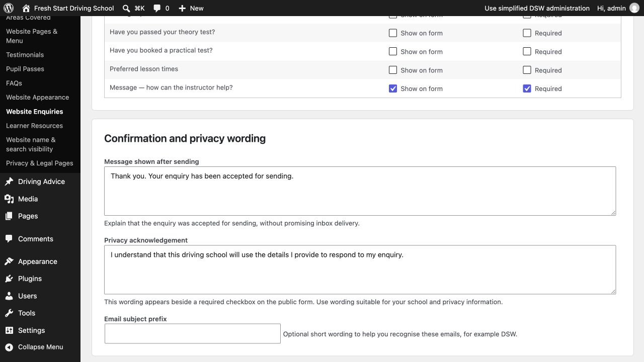Mark Preferred lesson times as Required
The height and width of the screenshot is (362, 644).
[527, 70]
